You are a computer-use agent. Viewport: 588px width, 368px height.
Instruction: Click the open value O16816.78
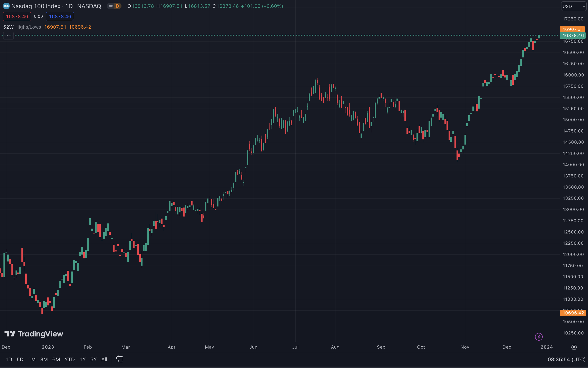point(141,6)
